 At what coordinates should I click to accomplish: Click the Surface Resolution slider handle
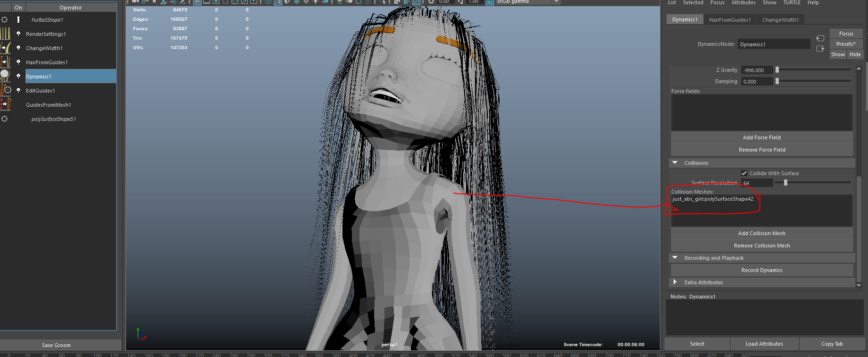785,183
